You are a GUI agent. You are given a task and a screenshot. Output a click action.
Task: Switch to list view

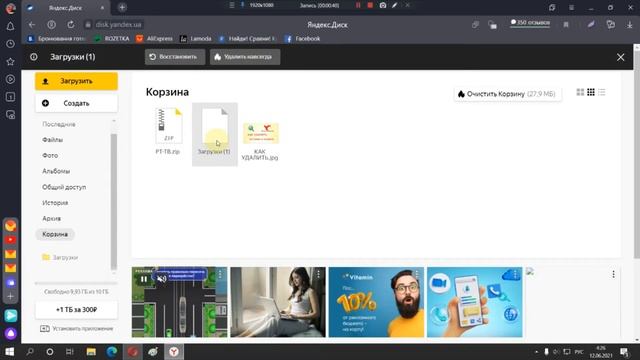[x=602, y=92]
